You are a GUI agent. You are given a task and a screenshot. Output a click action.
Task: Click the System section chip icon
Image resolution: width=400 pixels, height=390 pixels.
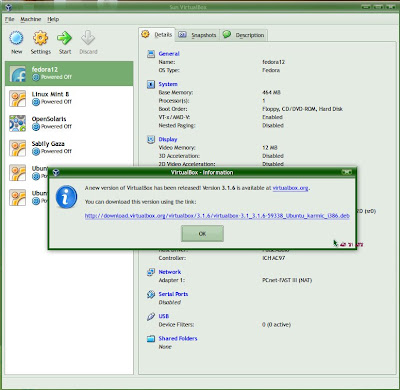[x=151, y=84]
